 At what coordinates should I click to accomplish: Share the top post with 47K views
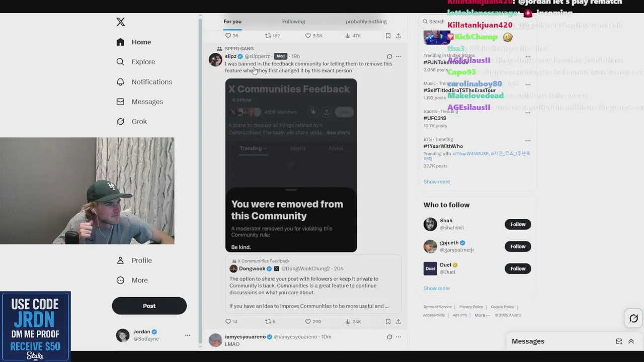pos(398,36)
